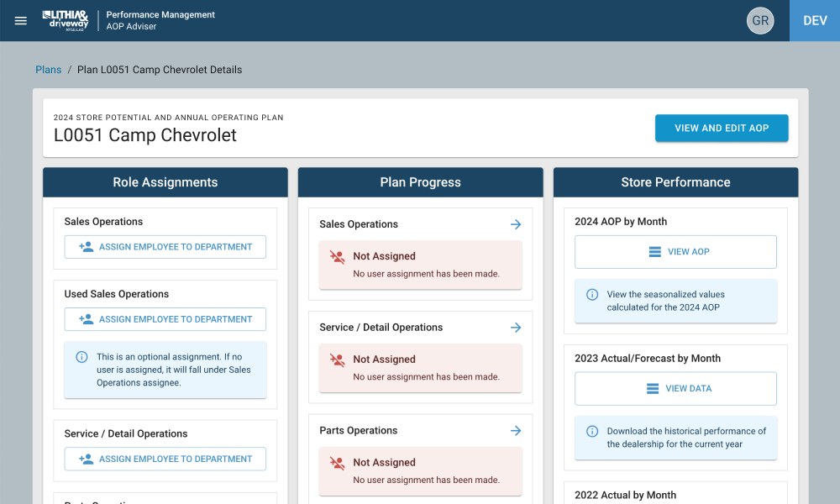
Task: Assign employee to Service / Detail Operations
Action: click(x=165, y=459)
